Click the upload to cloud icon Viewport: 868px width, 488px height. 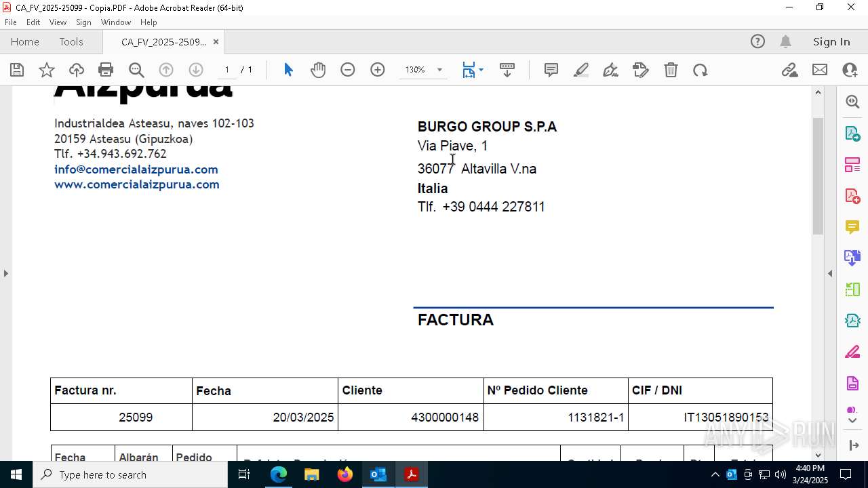(77, 70)
